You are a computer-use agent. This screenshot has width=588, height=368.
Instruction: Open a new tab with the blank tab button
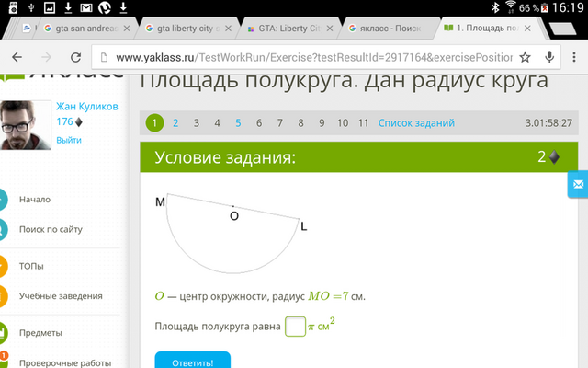coord(562,29)
